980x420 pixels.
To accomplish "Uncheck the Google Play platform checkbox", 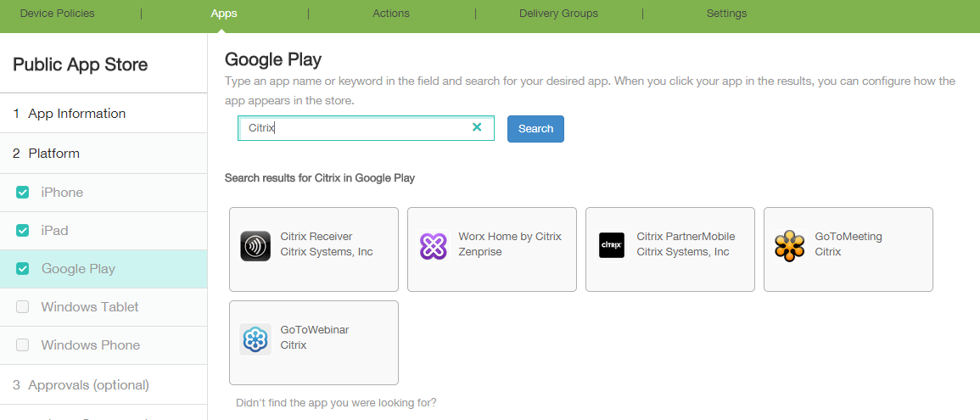I will [x=23, y=269].
